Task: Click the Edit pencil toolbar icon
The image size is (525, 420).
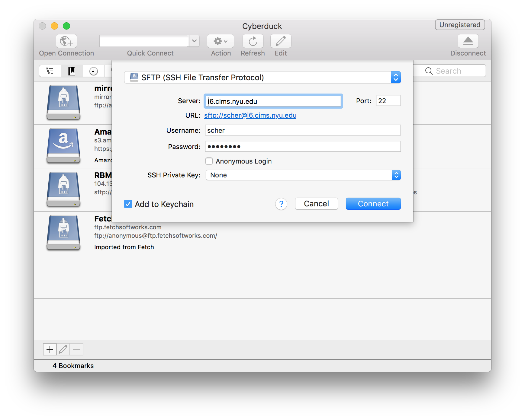Action: pos(281,41)
